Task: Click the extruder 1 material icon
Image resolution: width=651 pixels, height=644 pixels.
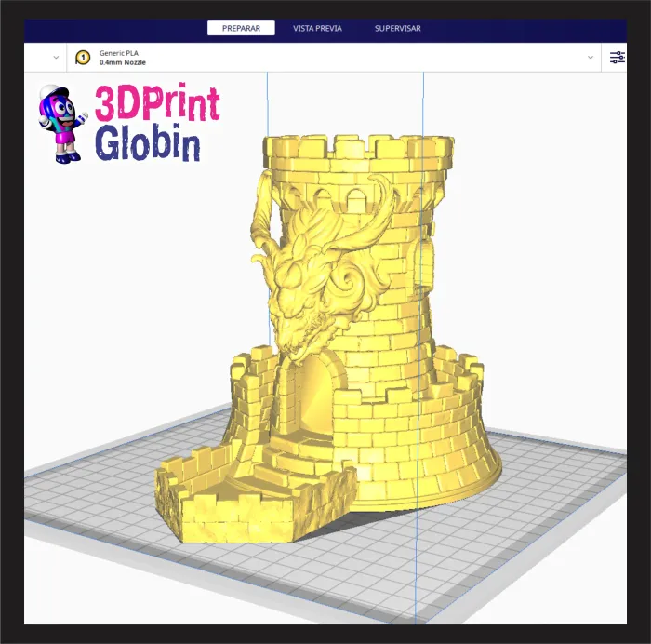Action: 83,58
